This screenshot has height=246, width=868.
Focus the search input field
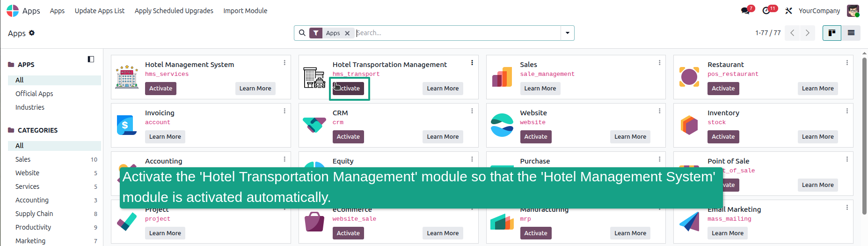pyautogui.click(x=457, y=33)
